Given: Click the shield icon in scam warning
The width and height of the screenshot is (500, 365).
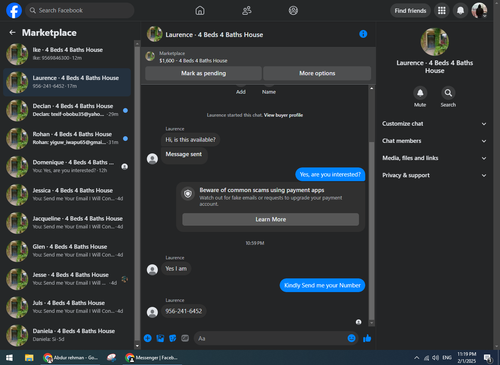Looking at the screenshot, I should click(x=188, y=194).
